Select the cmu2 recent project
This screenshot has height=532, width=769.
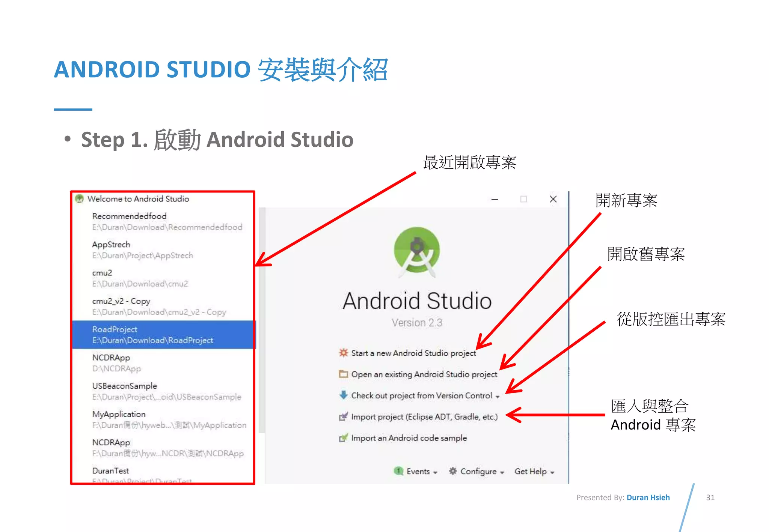click(163, 278)
